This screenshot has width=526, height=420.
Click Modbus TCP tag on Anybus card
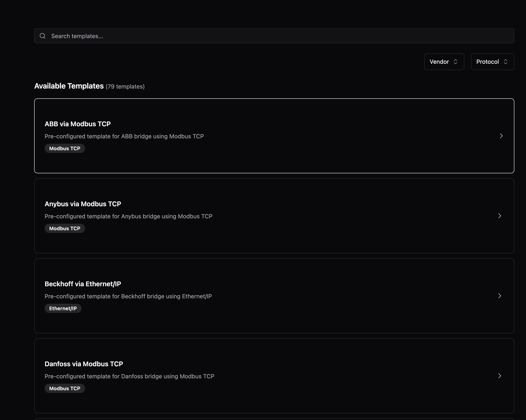point(65,228)
